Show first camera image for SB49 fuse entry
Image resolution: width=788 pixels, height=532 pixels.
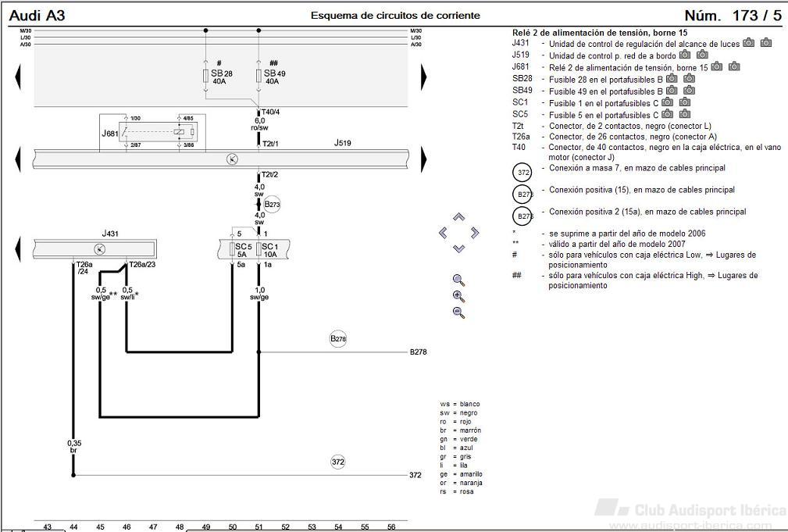[672, 90]
